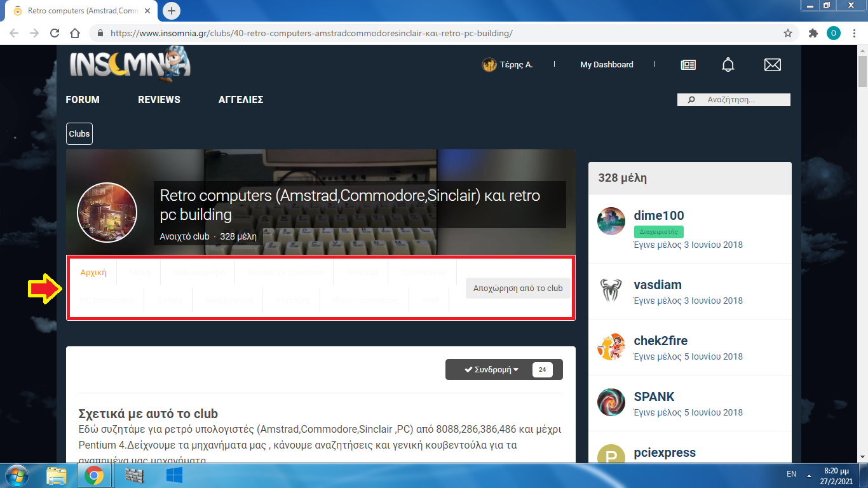
Task: Open SPANK's swirl avatar
Action: click(x=611, y=402)
